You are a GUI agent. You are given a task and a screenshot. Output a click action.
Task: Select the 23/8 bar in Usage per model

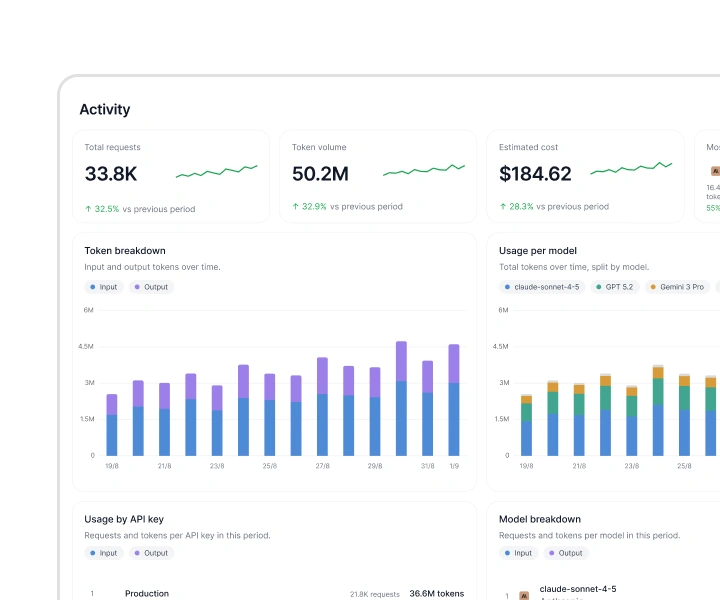click(x=632, y=421)
